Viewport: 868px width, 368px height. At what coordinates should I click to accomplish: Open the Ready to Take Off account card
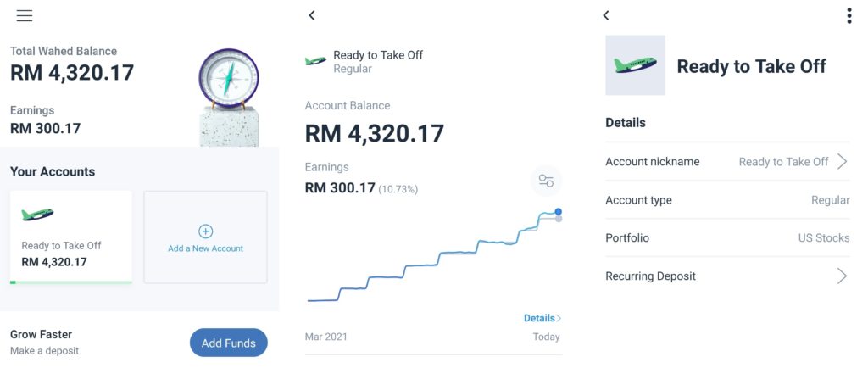[71, 237]
